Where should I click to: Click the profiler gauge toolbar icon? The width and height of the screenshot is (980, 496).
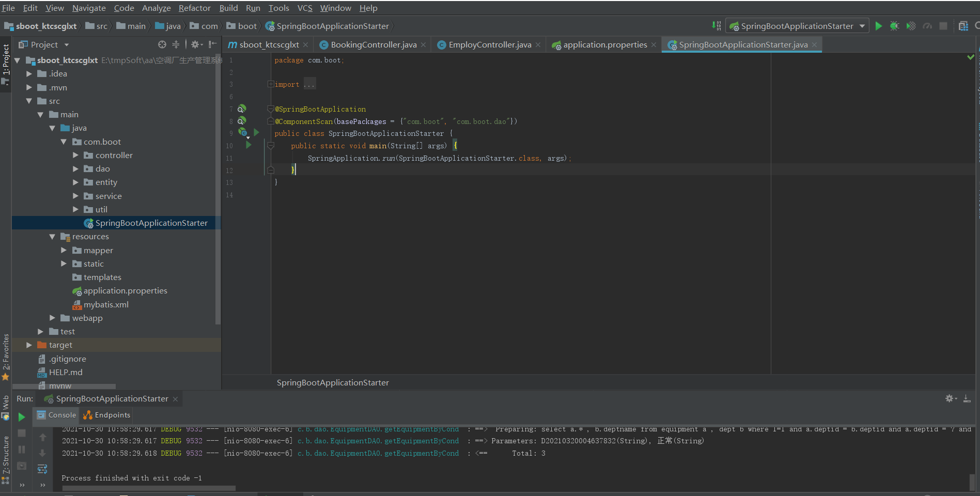927,26
